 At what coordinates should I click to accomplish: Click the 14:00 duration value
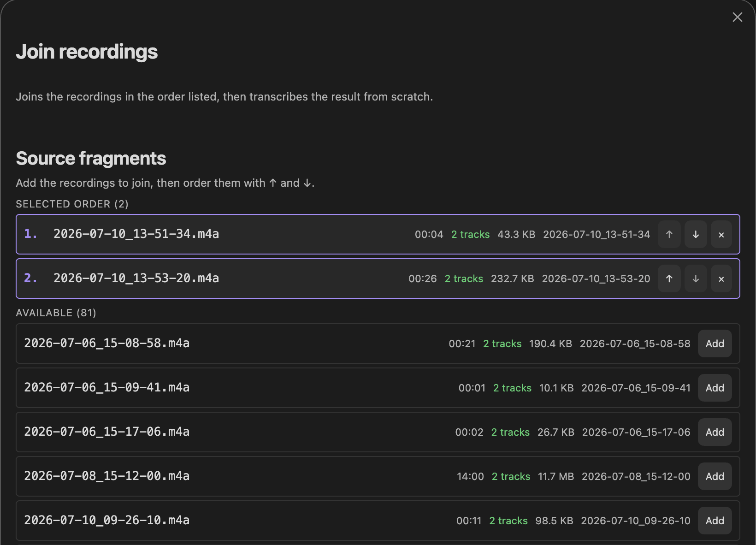pyautogui.click(x=470, y=476)
